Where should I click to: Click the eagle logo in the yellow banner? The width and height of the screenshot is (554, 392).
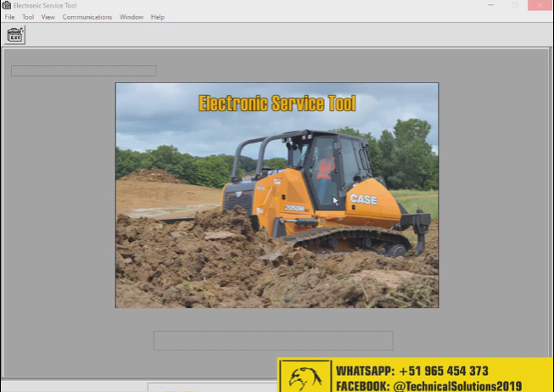(x=305, y=377)
